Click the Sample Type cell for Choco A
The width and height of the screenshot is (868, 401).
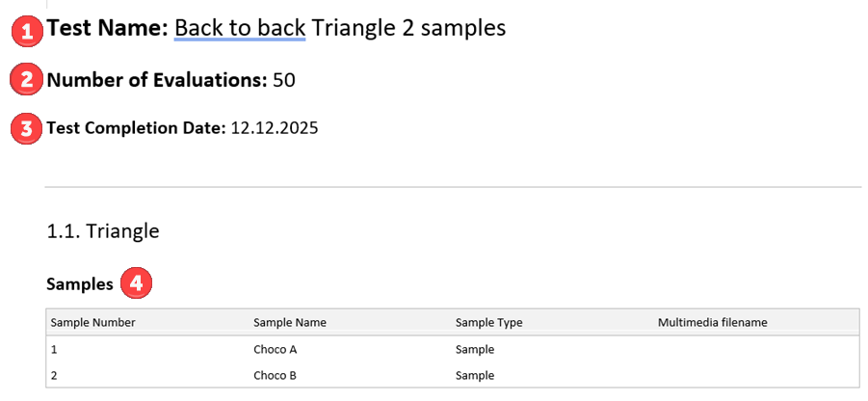(475, 350)
